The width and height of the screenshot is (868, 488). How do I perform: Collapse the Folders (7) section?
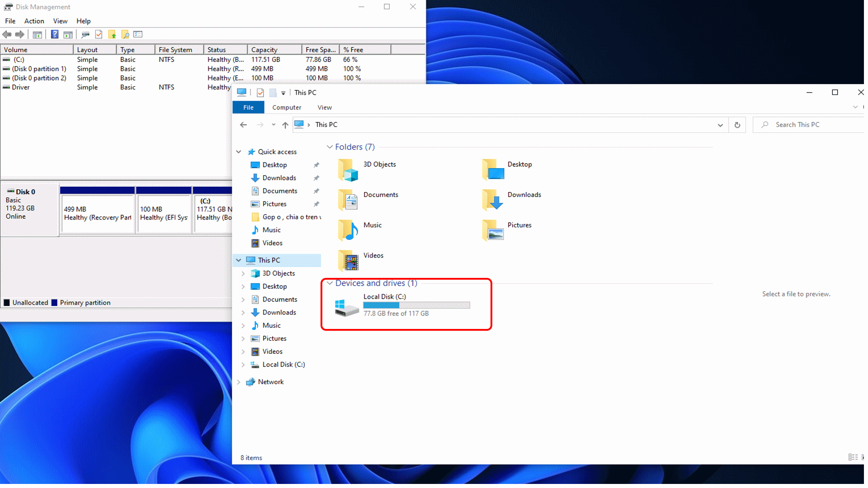click(330, 147)
